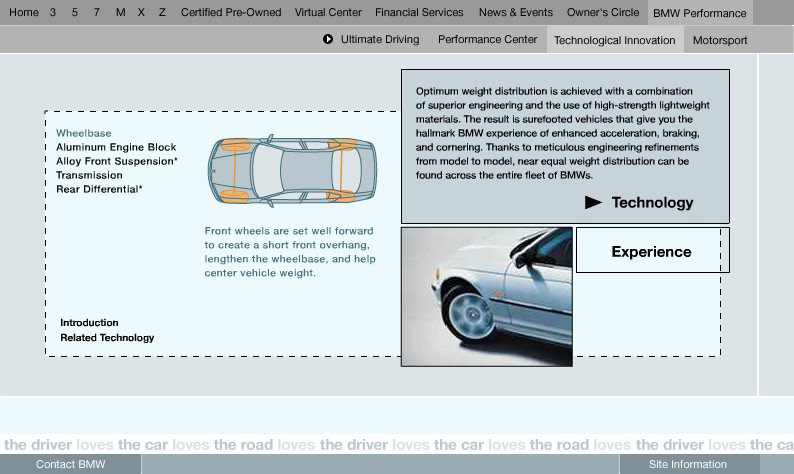Switch to the Motorsport tab
Viewport: 794px width, 474px height.
(x=720, y=40)
